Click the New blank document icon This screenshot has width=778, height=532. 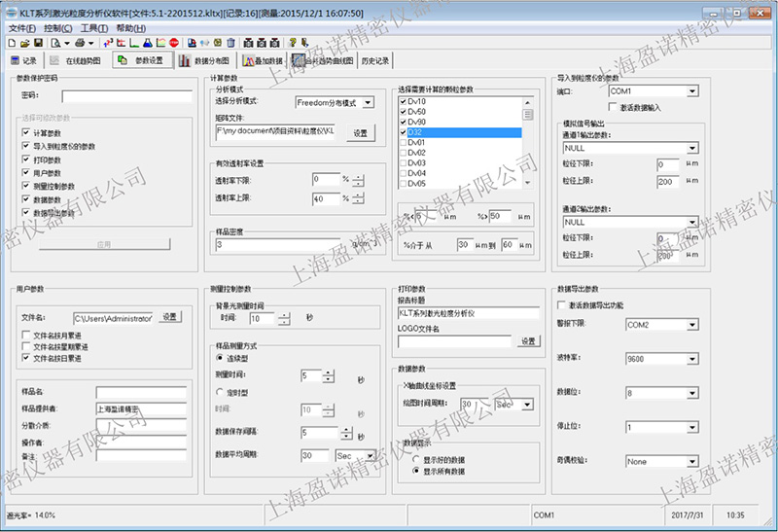pyautogui.click(x=12, y=43)
